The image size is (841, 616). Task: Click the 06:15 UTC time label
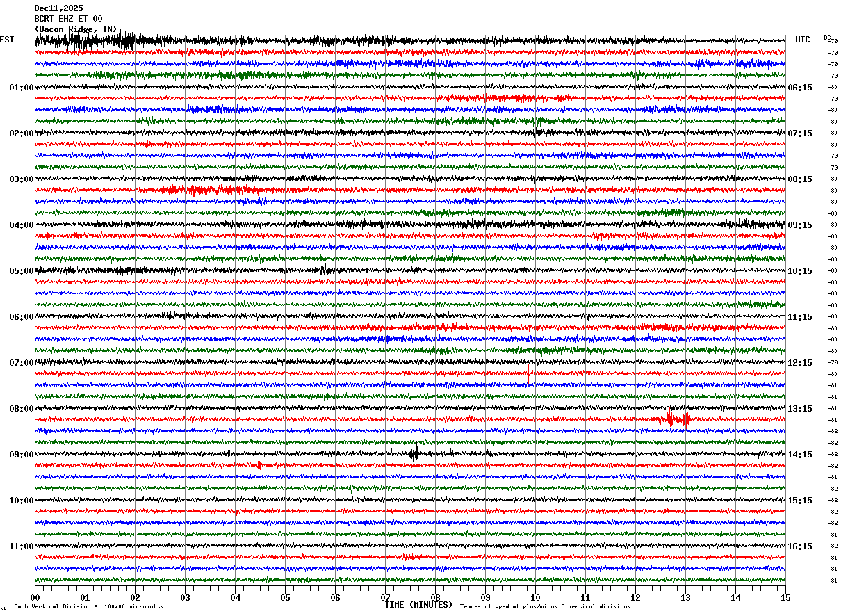pyautogui.click(x=800, y=88)
